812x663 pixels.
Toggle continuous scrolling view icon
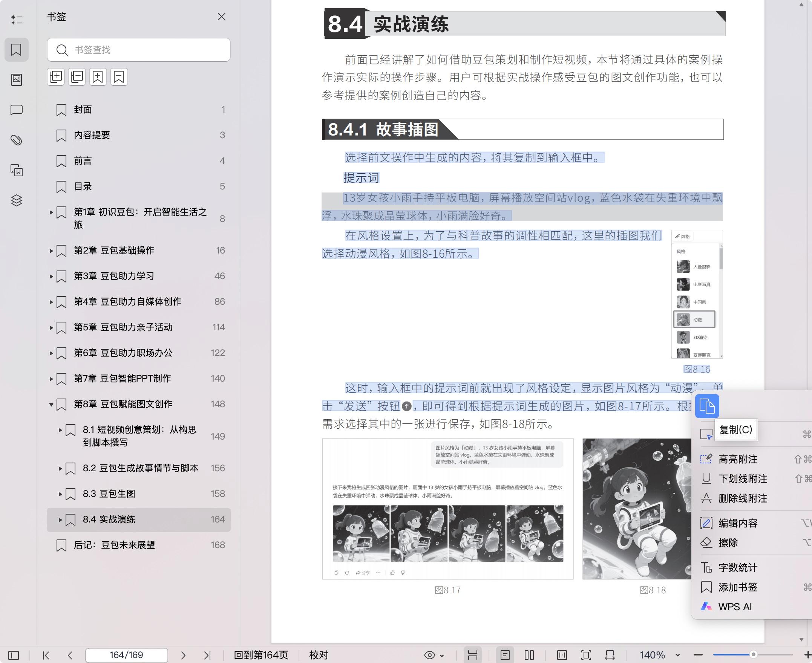473,655
